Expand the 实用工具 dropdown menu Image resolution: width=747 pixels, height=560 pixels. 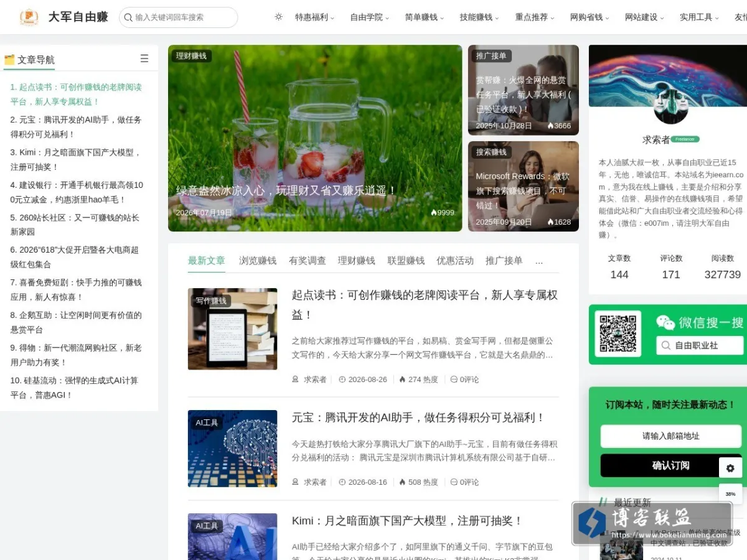point(699,17)
